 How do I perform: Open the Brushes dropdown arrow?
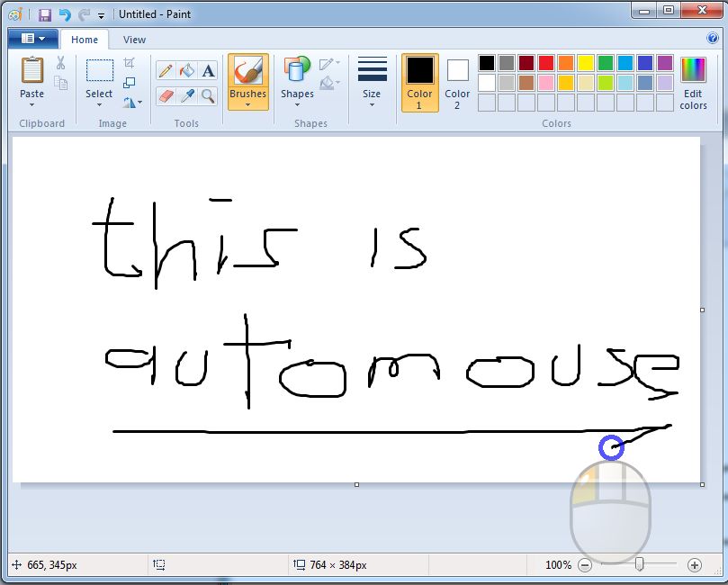click(247, 104)
